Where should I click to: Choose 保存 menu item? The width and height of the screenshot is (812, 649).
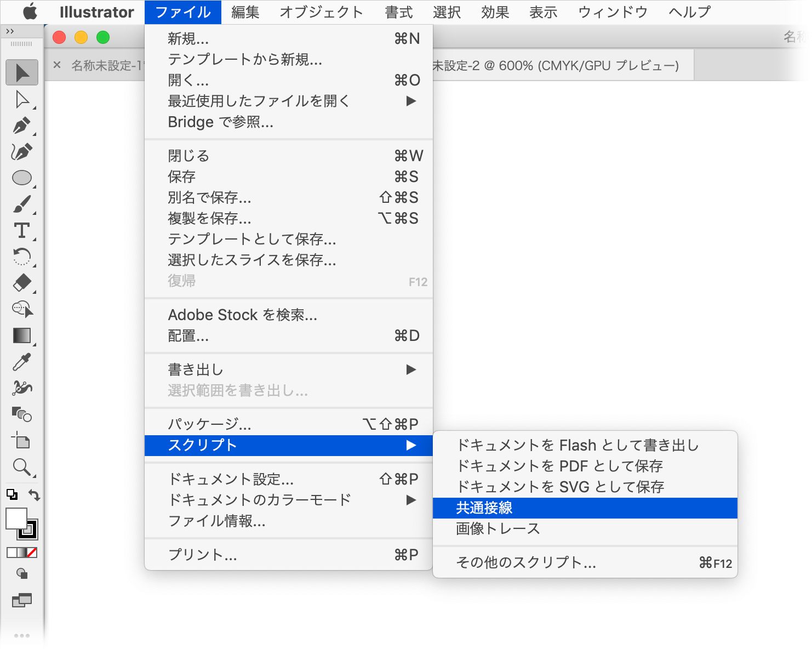pos(289,177)
